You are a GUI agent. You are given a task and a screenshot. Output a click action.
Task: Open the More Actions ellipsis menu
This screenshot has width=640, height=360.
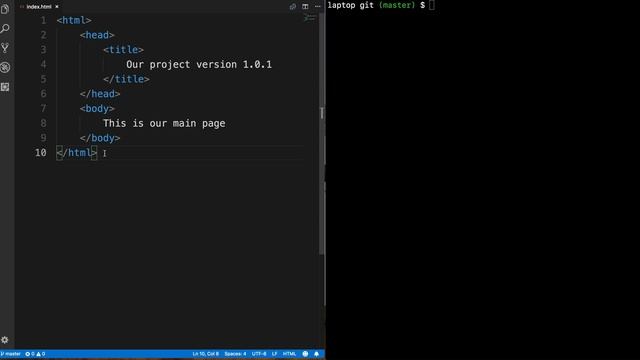coord(318,7)
